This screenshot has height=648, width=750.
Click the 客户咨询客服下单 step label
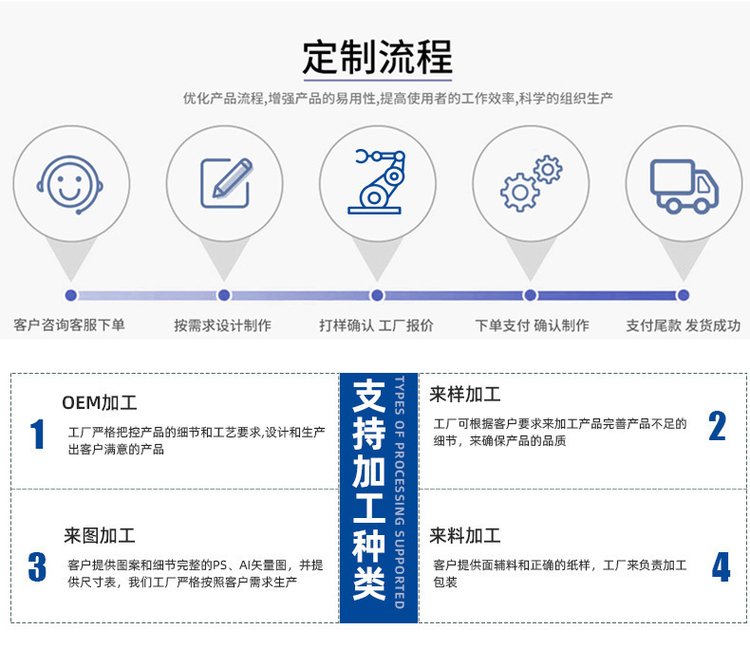click(69, 325)
